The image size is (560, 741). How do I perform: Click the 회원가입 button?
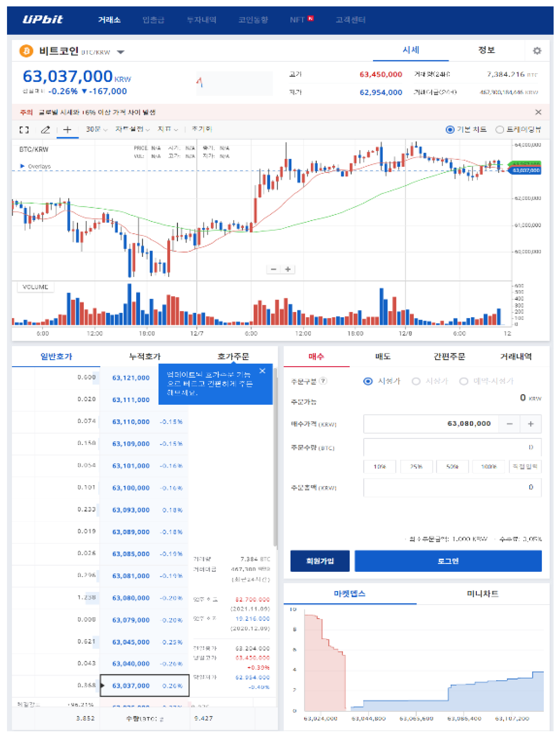point(320,561)
